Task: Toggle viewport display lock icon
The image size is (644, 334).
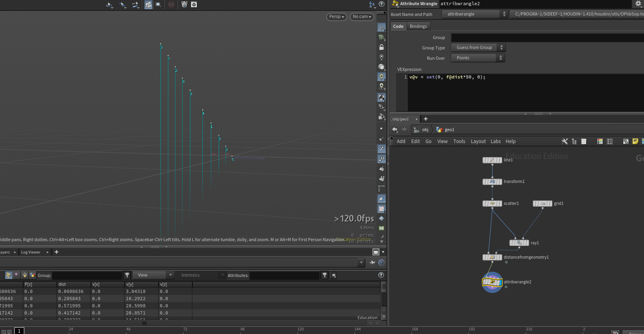Action: coord(382,47)
